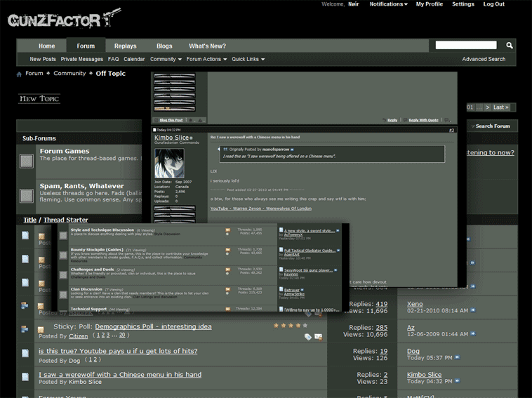The width and height of the screenshot is (532, 398).
Task: Click Reply With Quote in the post preview
Action: pyautogui.click(x=423, y=120)
